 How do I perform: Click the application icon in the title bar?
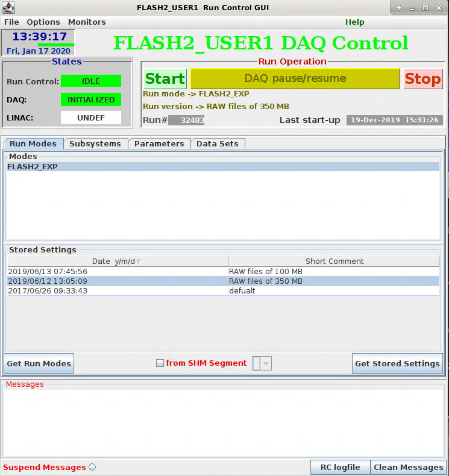click(x=8, y=8)
